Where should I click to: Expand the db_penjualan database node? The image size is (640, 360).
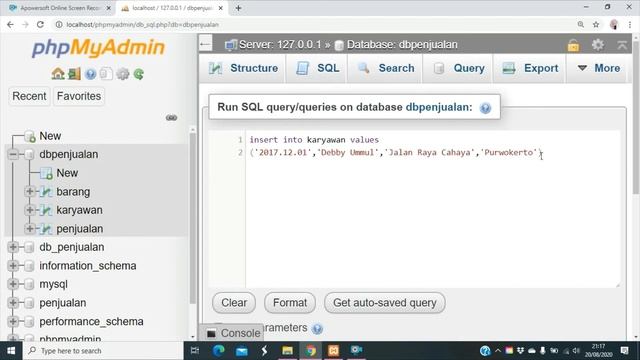[x=13, y=247]
